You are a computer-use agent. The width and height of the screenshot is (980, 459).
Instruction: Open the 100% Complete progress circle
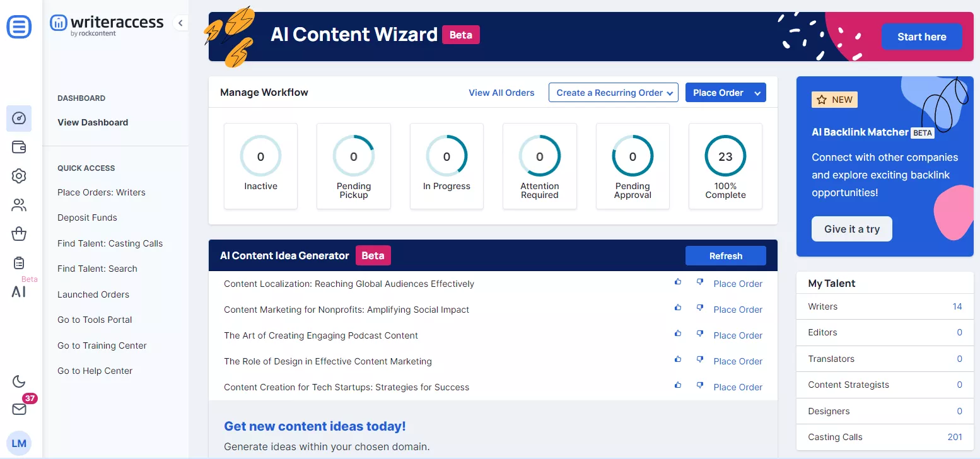(725, 156)
